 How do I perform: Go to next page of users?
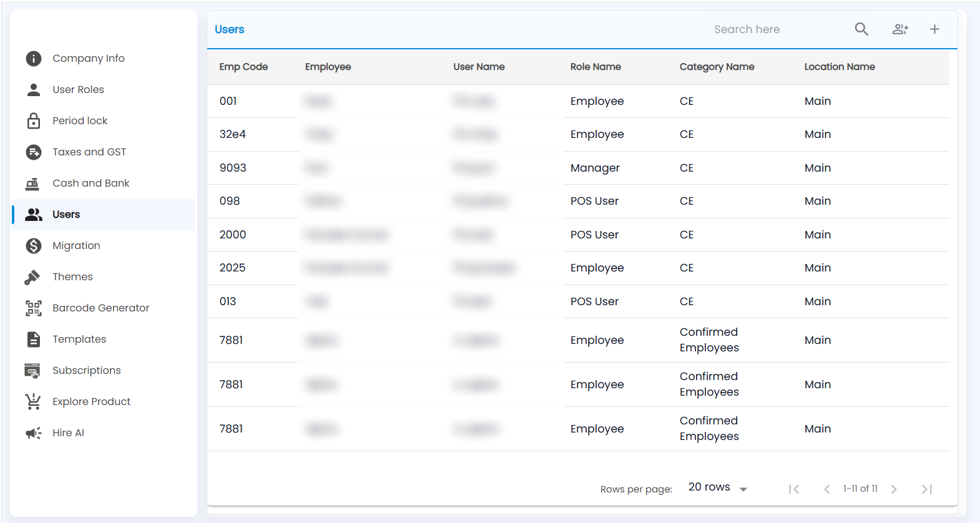[894, 489]
